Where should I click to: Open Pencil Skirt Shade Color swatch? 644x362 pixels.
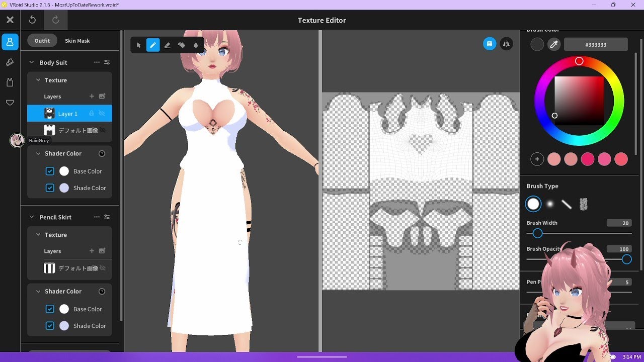(x=64, y=325)
